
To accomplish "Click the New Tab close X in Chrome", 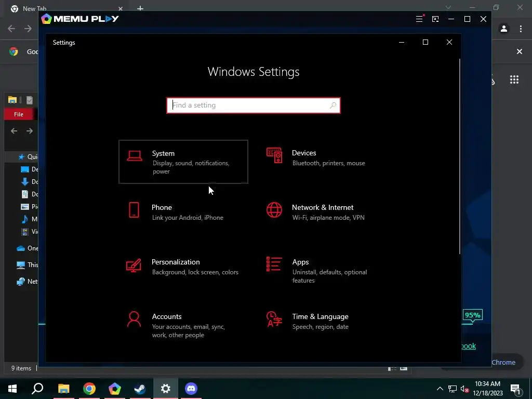I will [121, 8].
